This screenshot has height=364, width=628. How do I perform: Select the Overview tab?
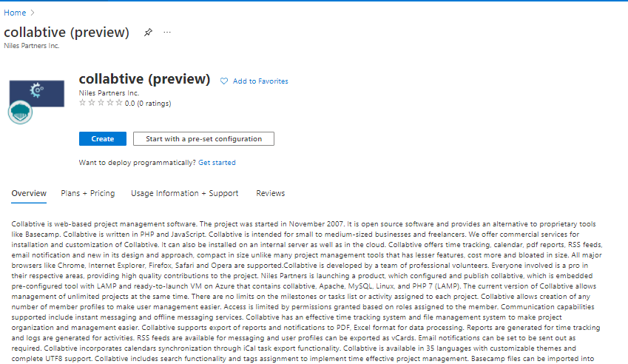pos(29,193)
